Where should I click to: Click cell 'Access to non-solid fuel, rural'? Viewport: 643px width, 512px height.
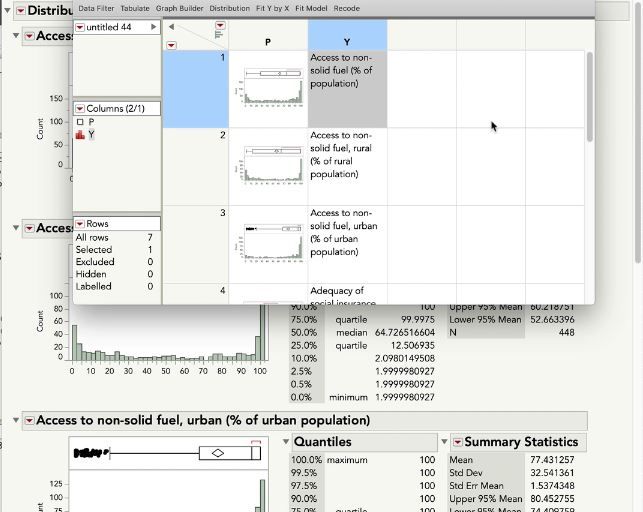pyautogui.click(x=347, y=166)
